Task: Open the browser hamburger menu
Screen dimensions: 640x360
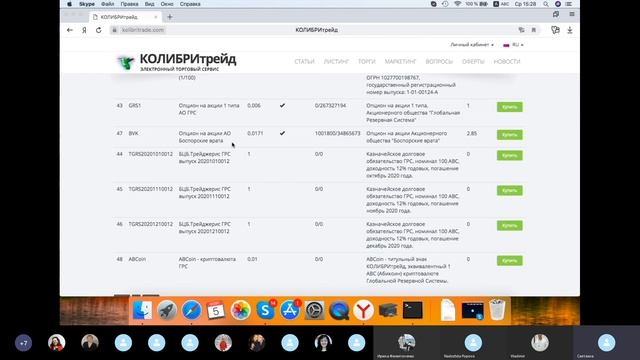Action: (572, 14)
